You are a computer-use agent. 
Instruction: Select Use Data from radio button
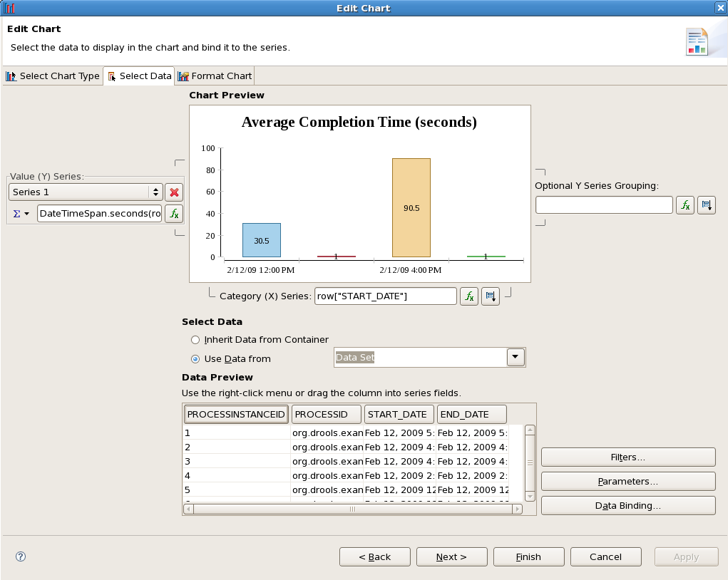point(195,359)
